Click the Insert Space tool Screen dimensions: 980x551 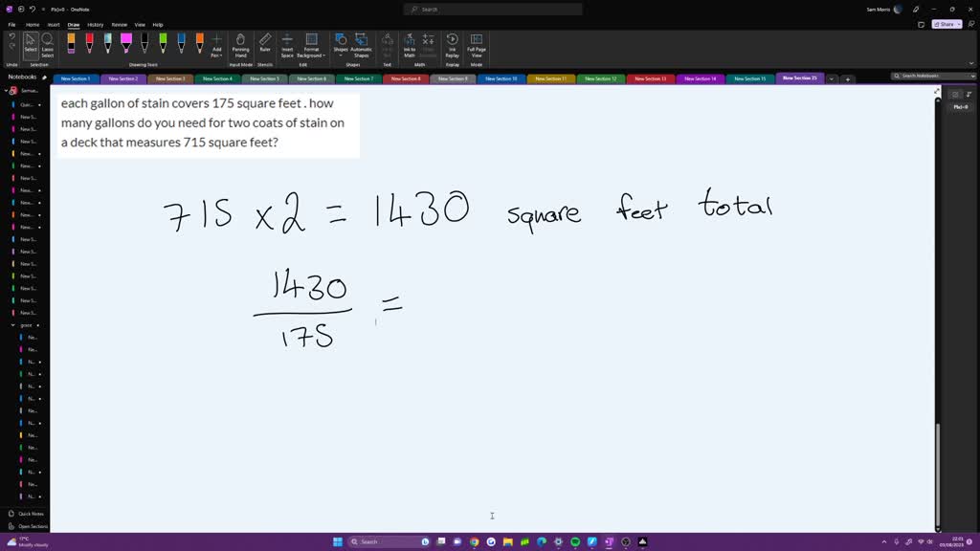pos(287,46)
